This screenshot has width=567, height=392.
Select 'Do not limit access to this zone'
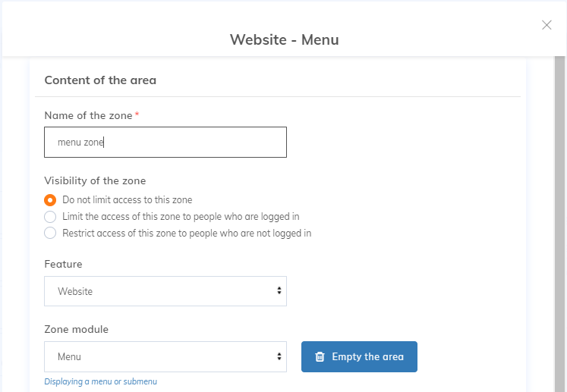point(50,200)
